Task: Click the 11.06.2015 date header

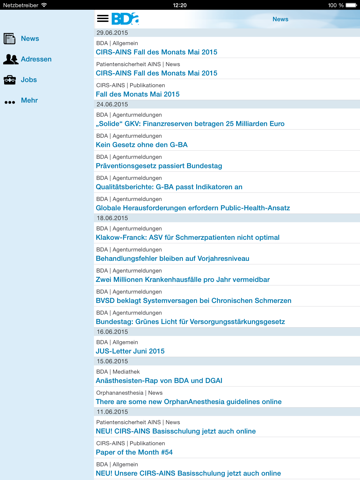Action: [x=227, y=412]
